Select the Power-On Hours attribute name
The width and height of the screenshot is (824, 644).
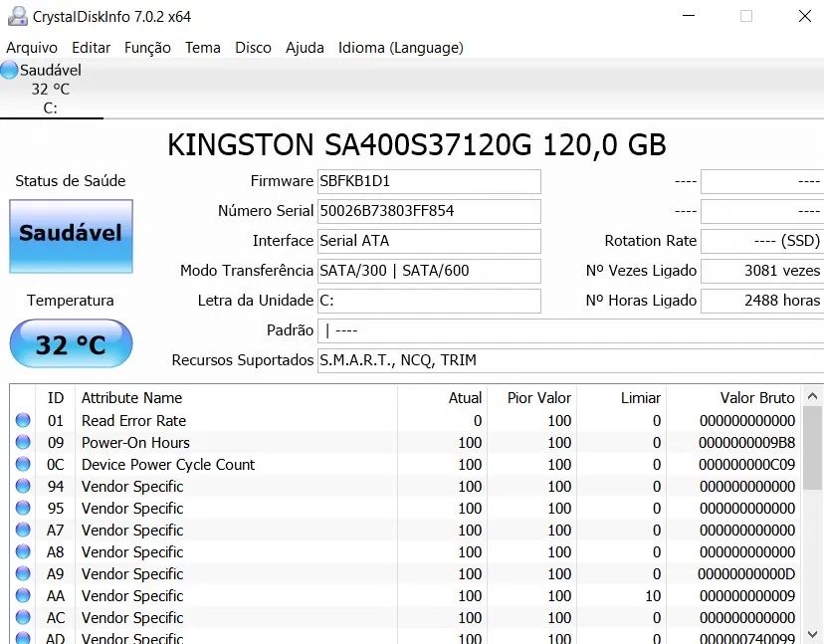pos(135,443)
